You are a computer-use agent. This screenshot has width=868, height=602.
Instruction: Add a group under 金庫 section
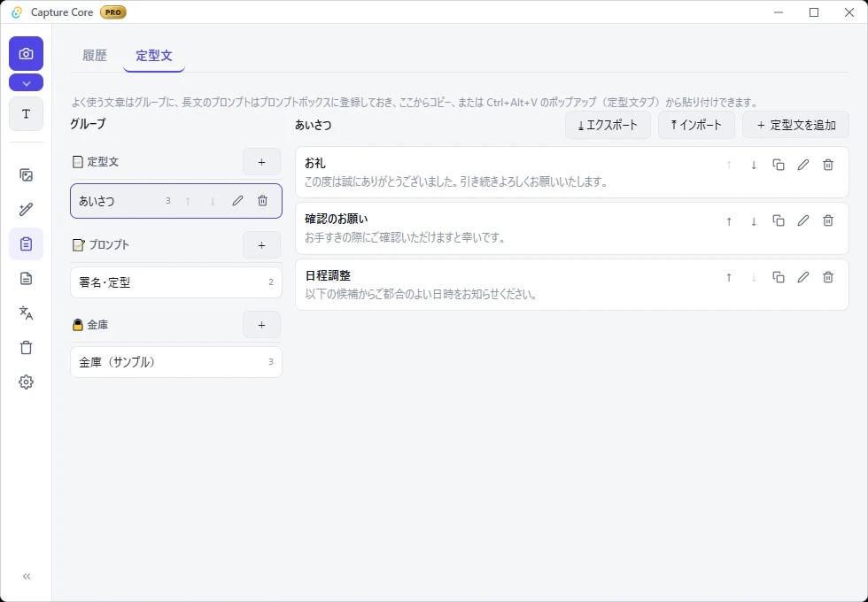(262, 325)
